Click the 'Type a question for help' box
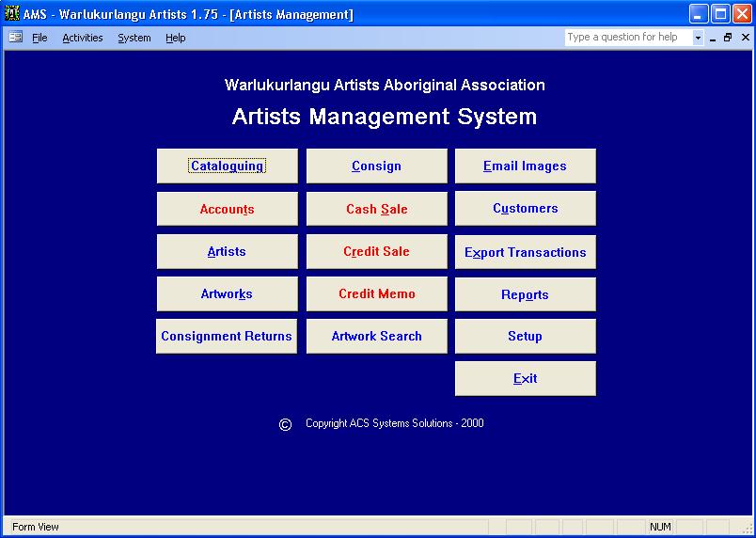 pos(629,37)
